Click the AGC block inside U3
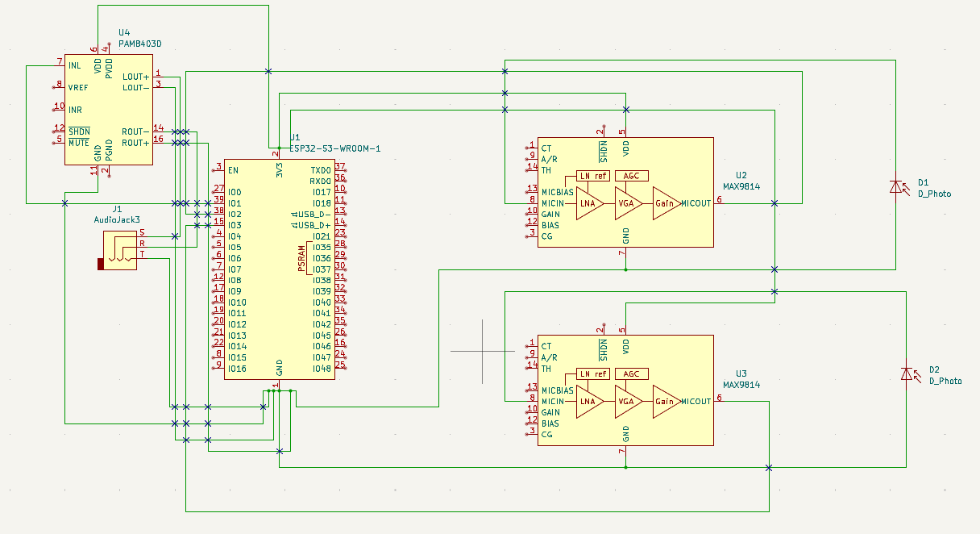 631,374
